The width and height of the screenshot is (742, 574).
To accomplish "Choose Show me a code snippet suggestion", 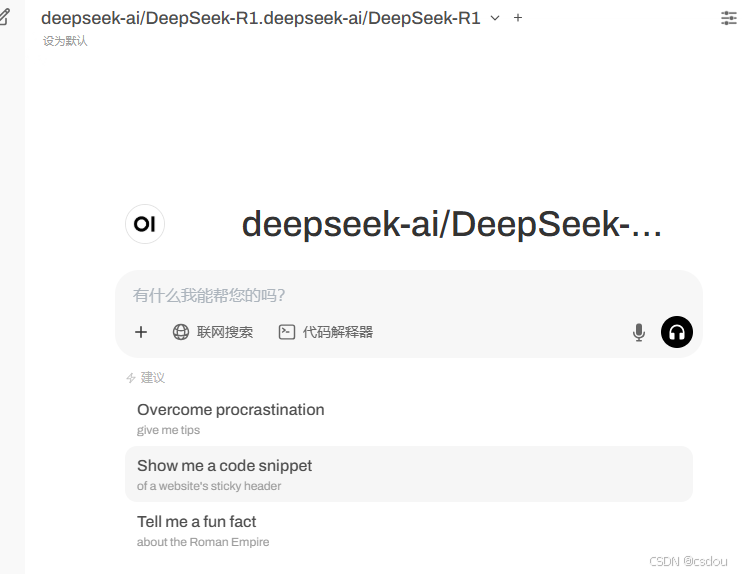I will click(x=409, y=474).
